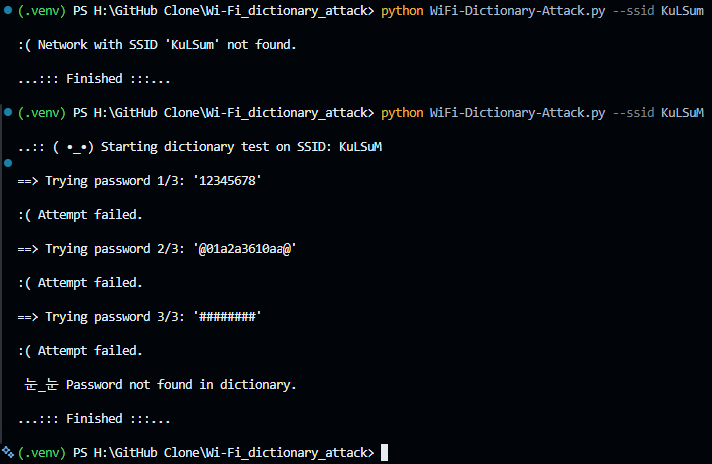This screenshot has height=464, width=712.
Task: Click the last Finished output line
Action: 94,419
